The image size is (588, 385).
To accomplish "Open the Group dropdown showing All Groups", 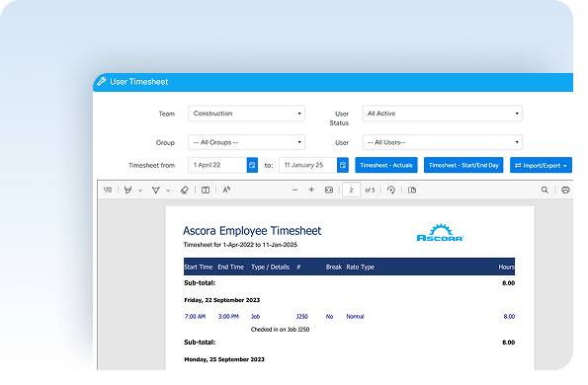I will point(246,142).
